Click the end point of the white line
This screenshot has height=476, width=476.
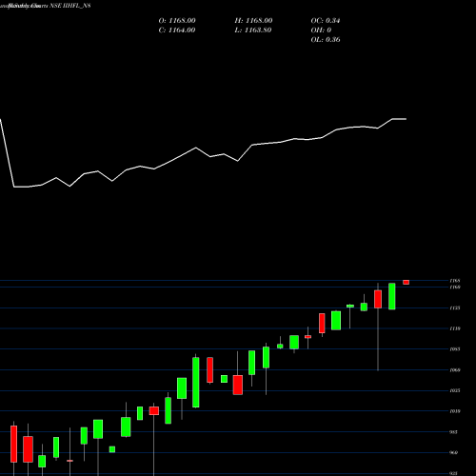pos(406,119)
